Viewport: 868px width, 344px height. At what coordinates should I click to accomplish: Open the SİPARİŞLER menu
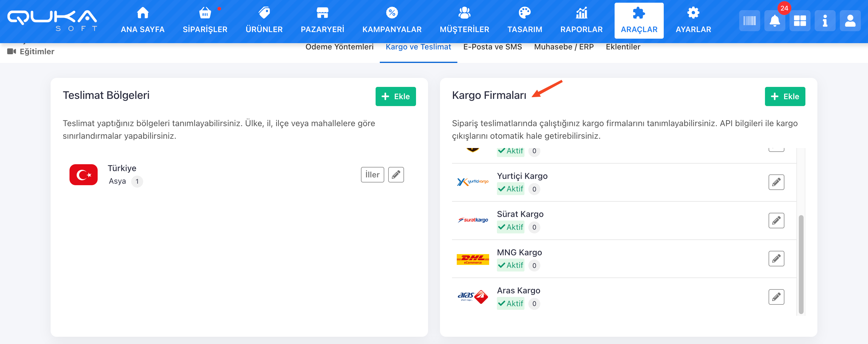tap(205, 21)
